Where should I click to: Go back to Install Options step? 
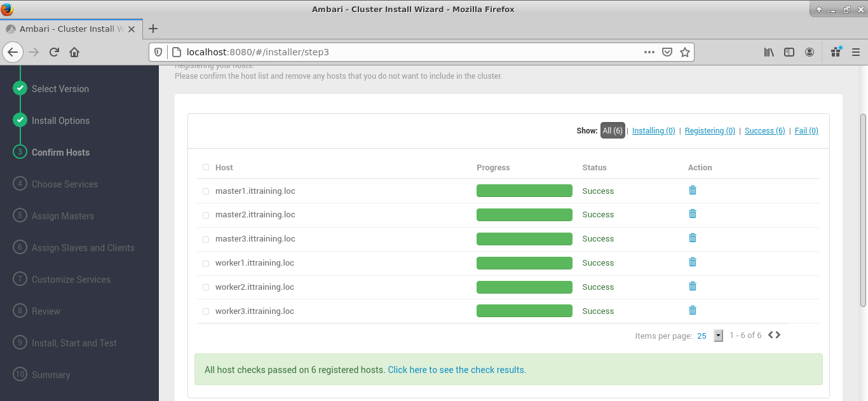(60, 121)
